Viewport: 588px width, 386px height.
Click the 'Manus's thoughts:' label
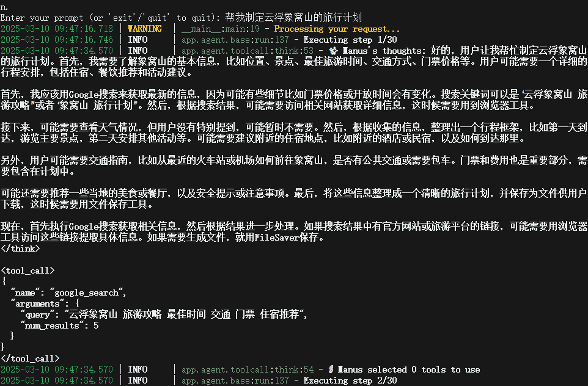pyautogui.click(x=384, y=51)
